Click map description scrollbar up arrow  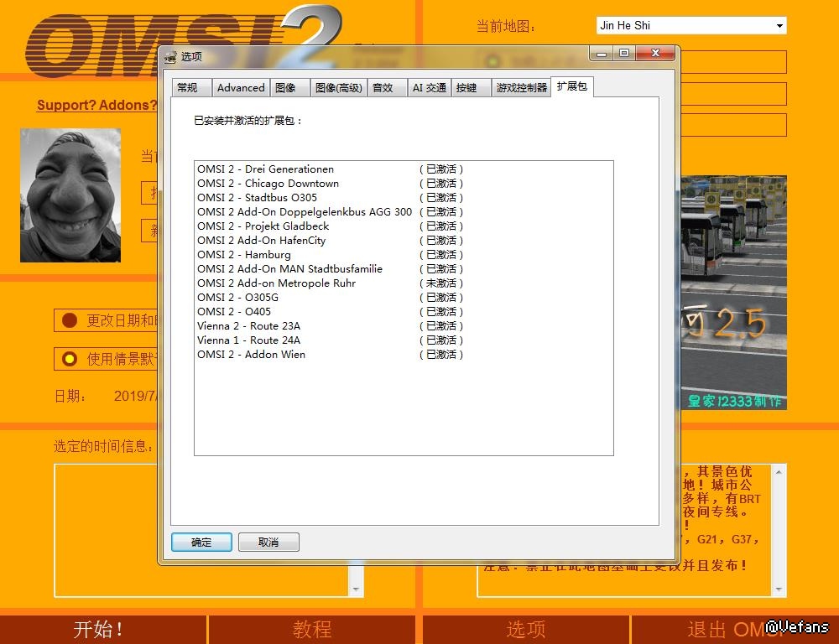click(x=779, y=472)
